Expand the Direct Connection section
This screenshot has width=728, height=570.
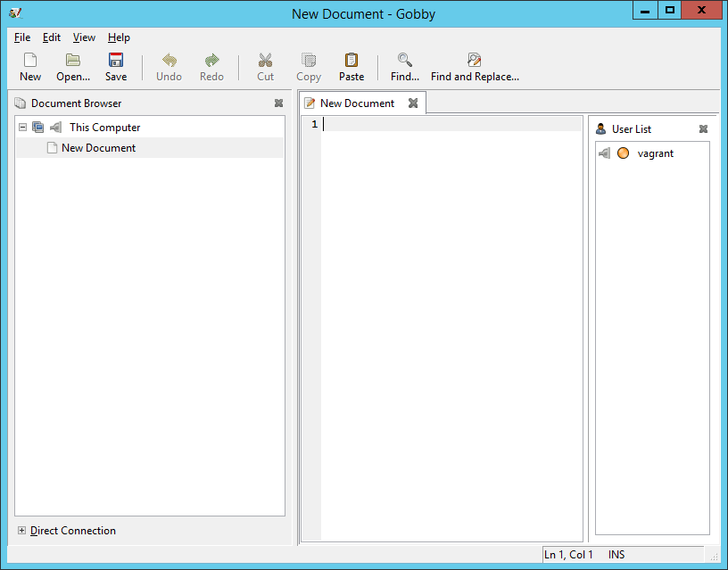point(21,530)
